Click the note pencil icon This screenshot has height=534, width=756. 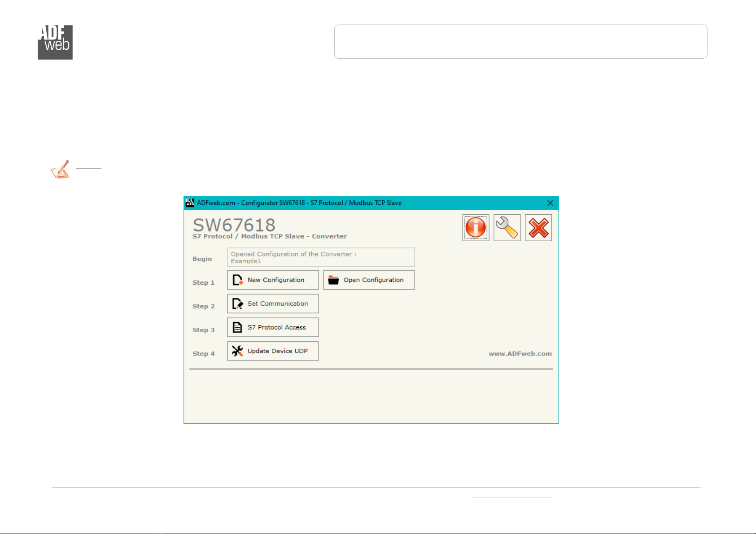pyautogui.click(x=60, y=169)
